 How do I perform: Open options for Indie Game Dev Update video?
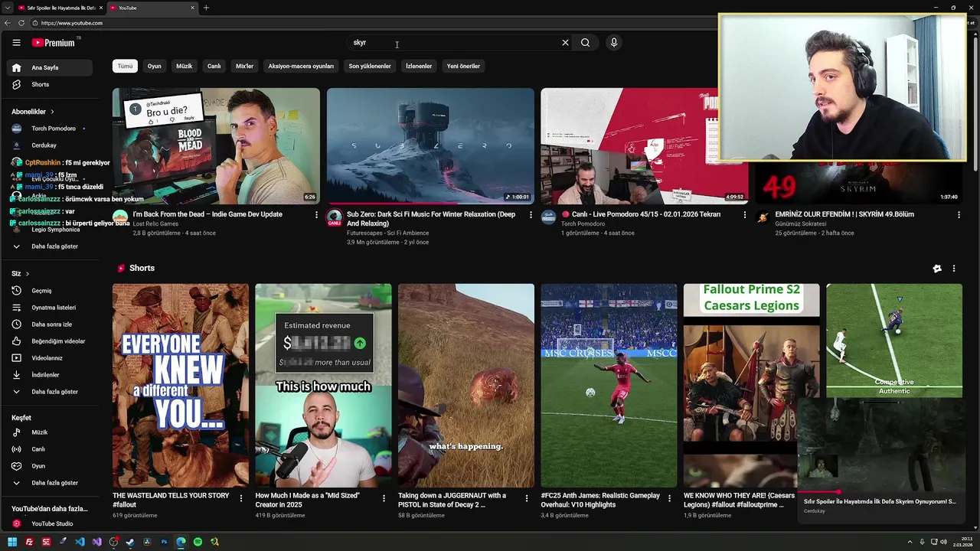click(316, 215)
